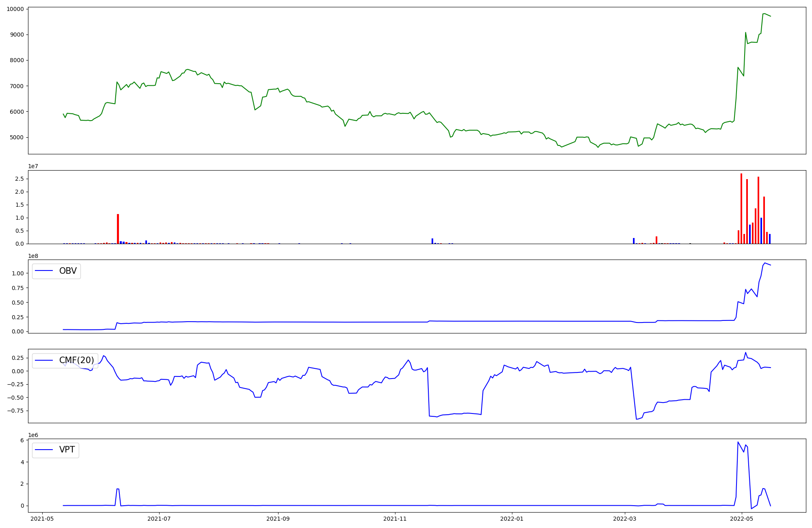
Task: Select the 2021-09 date tick label
Action: 278,519
